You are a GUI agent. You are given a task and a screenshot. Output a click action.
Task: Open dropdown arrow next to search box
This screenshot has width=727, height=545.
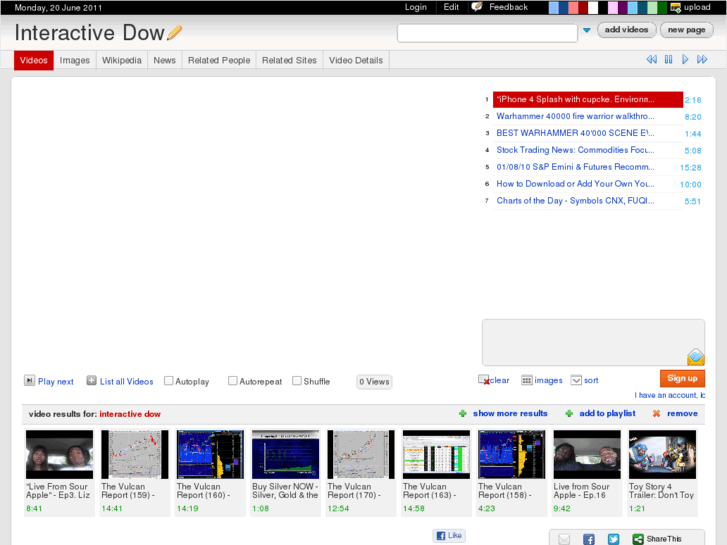pyautogui.click(x=587, y=30)
